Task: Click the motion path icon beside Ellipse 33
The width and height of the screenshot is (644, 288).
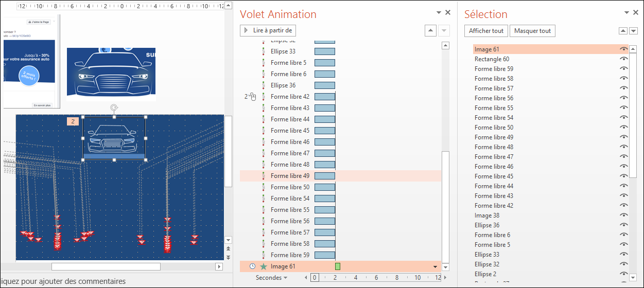Action: click(264, 51)
